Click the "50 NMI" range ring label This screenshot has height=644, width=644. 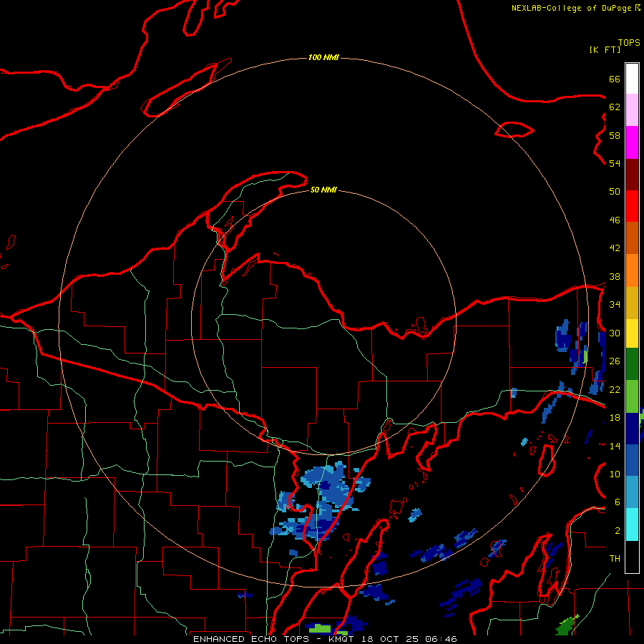[x=323, y=190]
